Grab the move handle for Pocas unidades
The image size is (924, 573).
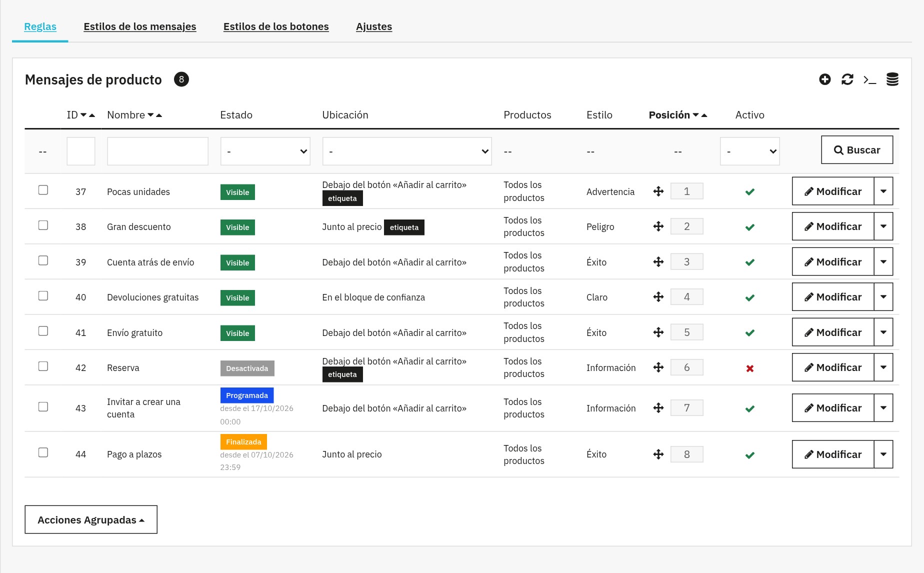click(x=658, y=191)
